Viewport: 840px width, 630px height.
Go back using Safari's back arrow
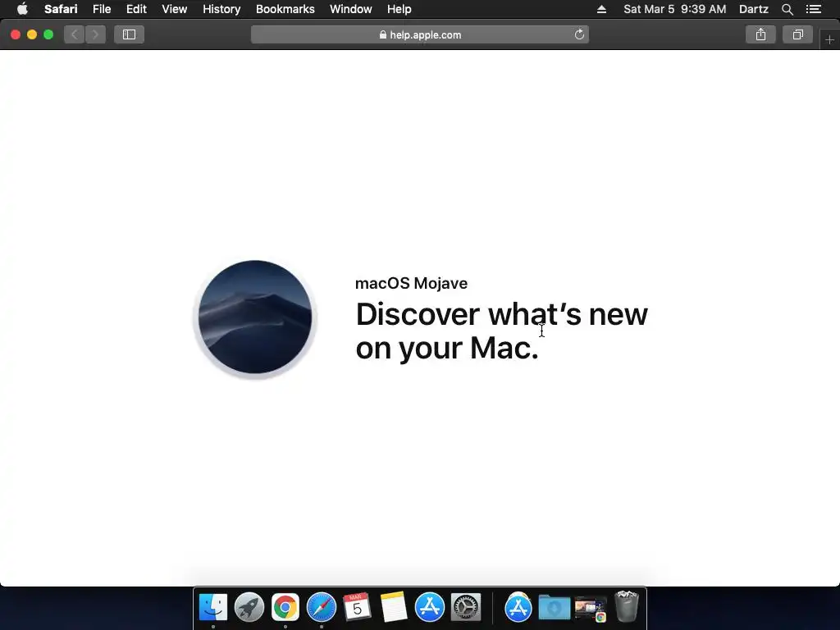pyautogui.click(x=75, y=34)
